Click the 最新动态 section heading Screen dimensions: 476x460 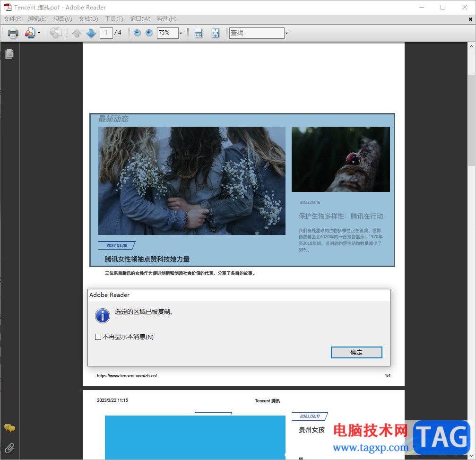pyautogui.click(x=113, y=119)
